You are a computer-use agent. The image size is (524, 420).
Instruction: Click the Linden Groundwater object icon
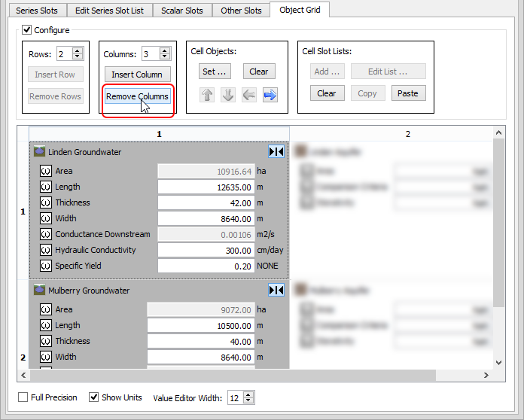click(x=40, y=152)
